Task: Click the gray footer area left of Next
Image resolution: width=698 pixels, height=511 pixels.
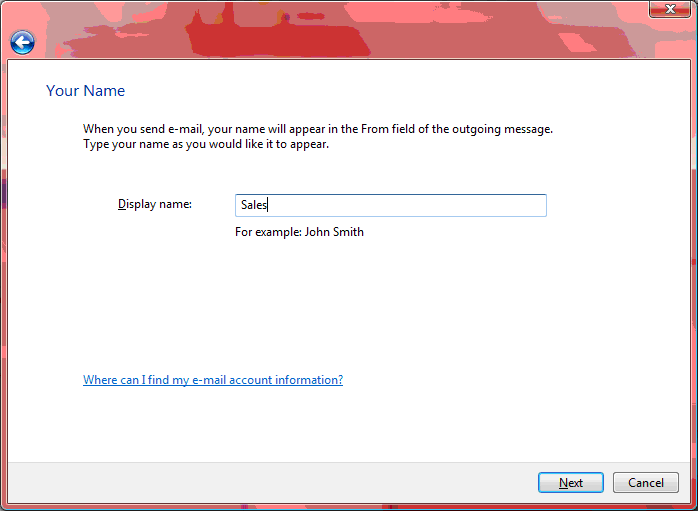Action: click(270, 484)
